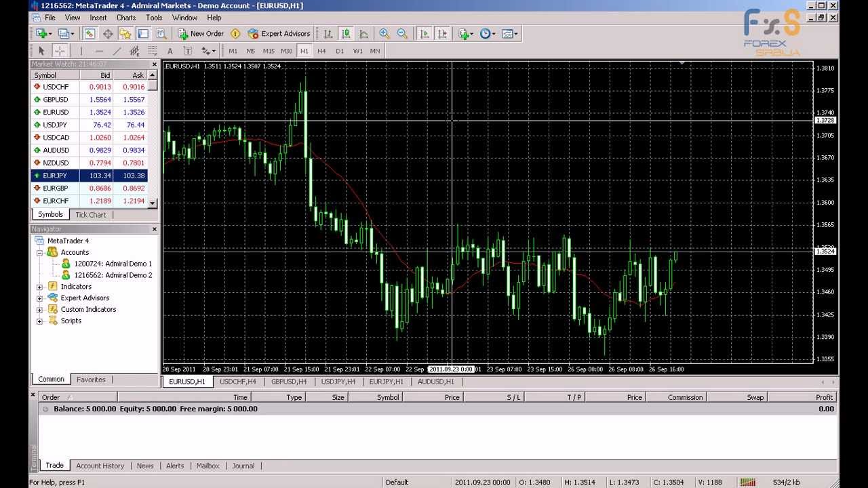The width and height of the screenshot is (868, 488).
Task: Zoom out on the chart
Action: point(402,33)
